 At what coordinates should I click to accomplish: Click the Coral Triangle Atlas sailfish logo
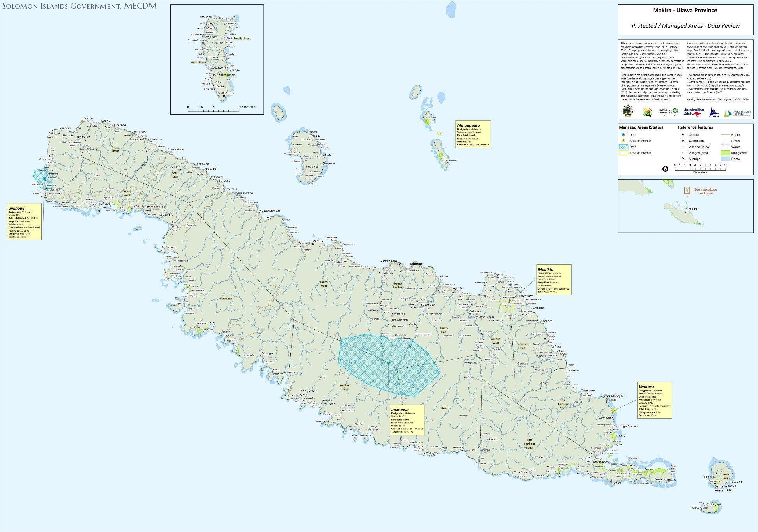pos(714,112)
